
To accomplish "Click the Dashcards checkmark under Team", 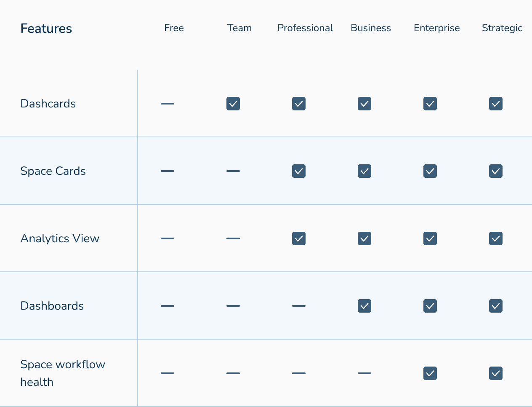I will point(233,104).
